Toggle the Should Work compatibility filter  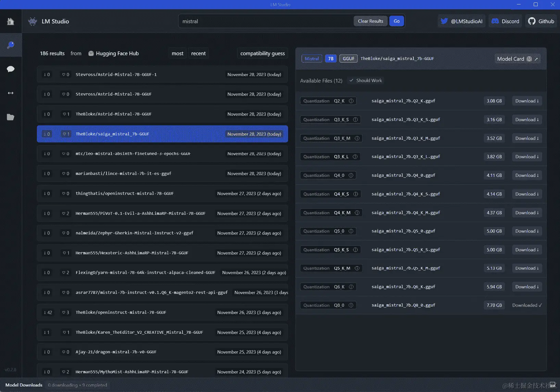click(x=365, y=81)
